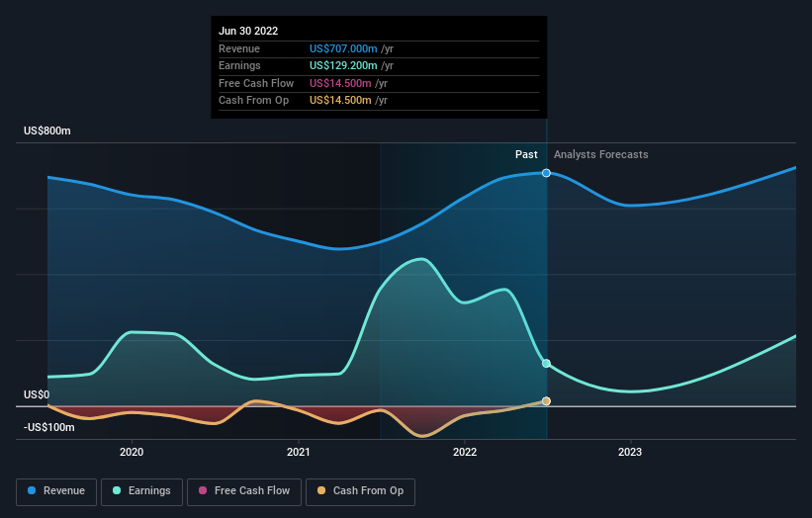
Task: Click the Free Cash Flow label in tooltip
Action: pos(256,83)
